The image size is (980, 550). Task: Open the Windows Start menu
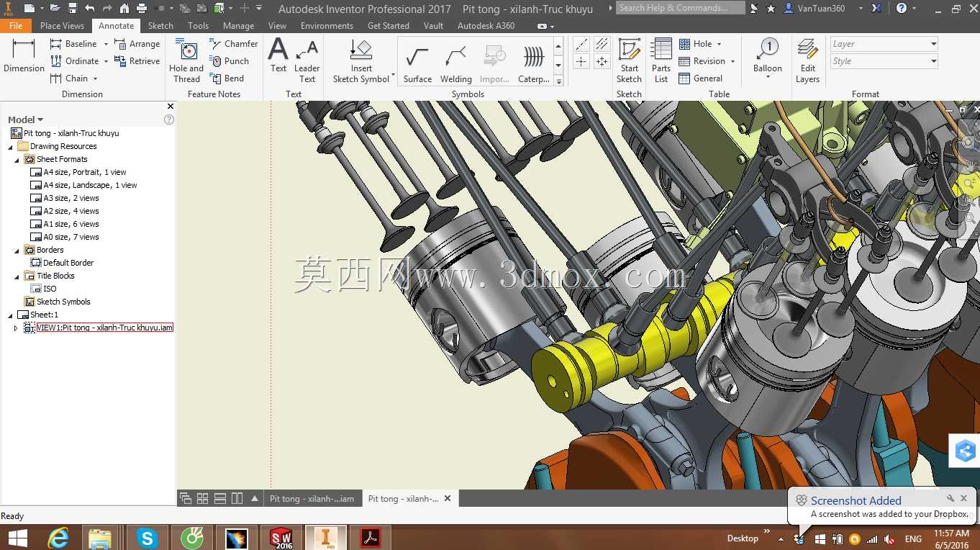17,538
